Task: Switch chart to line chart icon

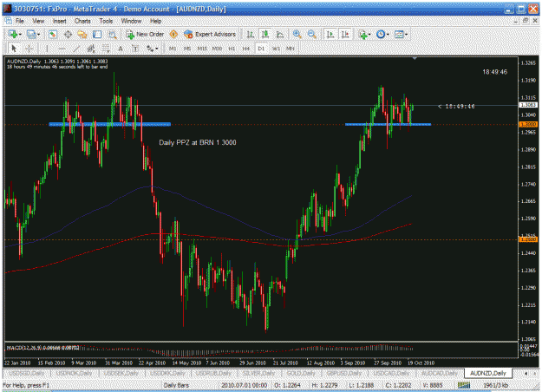Action: 280,34
